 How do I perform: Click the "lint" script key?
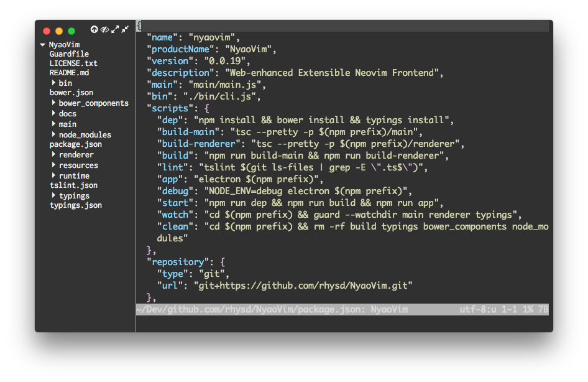(173, 167)
